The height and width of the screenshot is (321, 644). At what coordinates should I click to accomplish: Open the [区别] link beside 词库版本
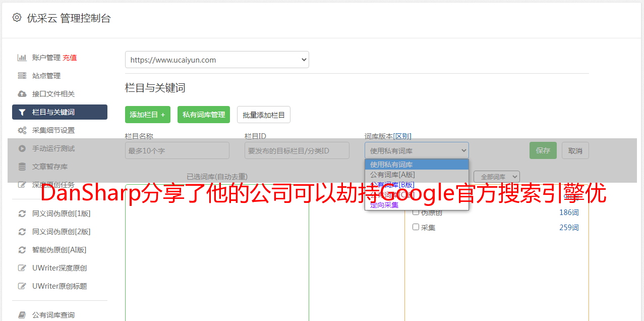[402, 136]
